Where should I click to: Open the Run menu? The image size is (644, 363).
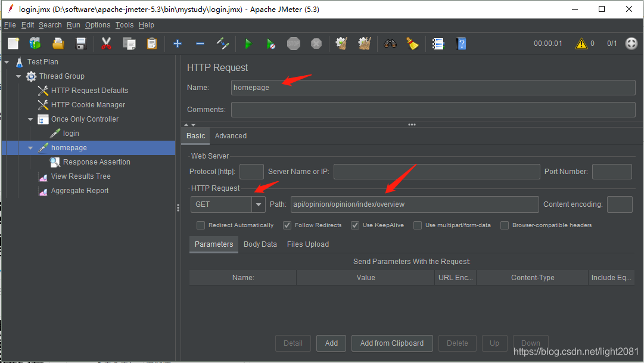73,25
